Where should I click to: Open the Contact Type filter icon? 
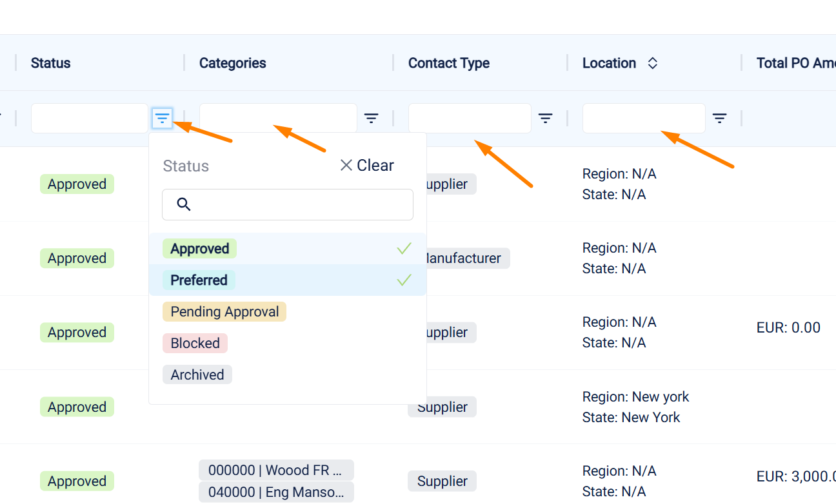point(546,118)
